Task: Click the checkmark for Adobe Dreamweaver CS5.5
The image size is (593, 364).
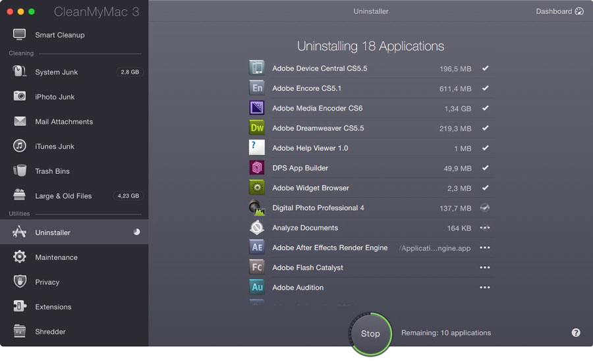Action: (x=485, y=128)
